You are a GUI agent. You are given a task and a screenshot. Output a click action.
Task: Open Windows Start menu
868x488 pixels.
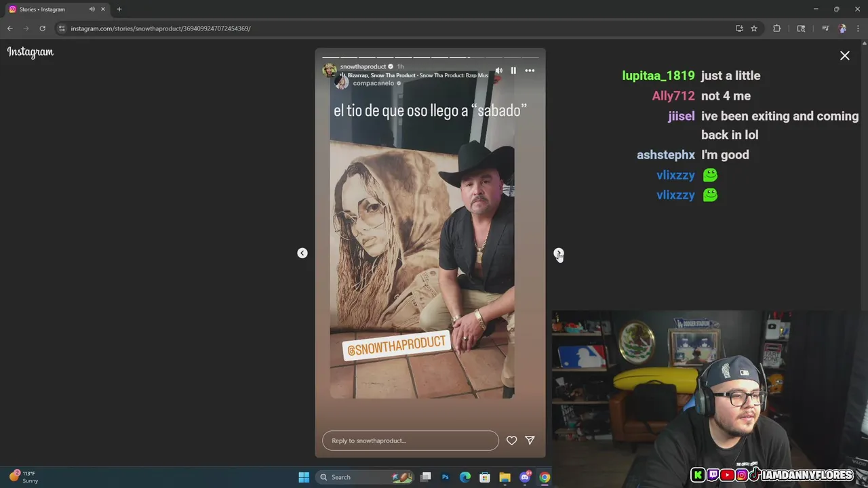click(x=304, y=477)
